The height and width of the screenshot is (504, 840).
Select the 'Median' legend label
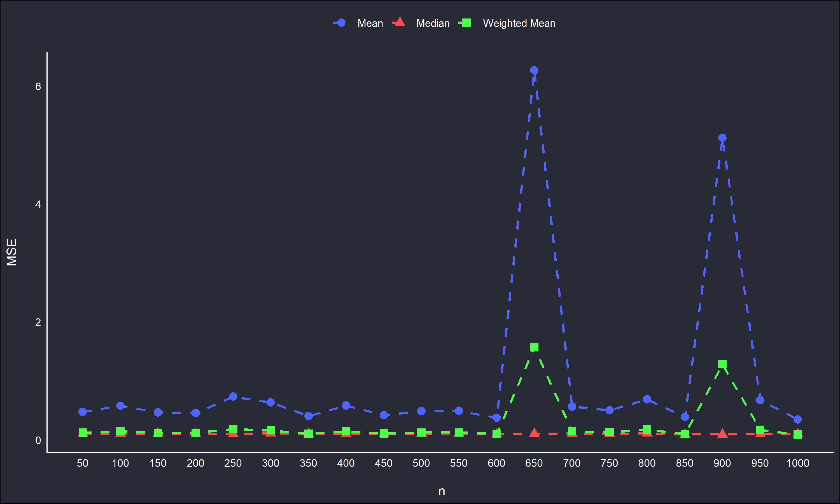433,23
